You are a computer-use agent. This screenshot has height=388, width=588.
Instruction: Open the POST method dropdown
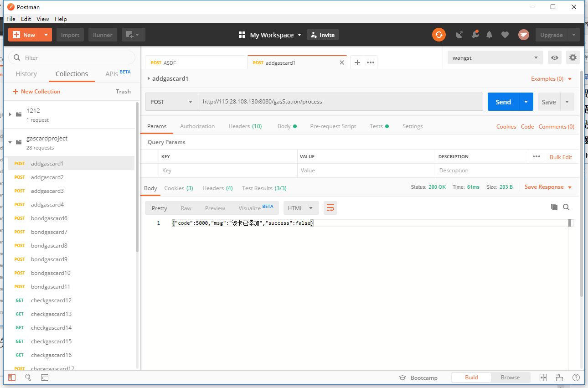point(171,102)
